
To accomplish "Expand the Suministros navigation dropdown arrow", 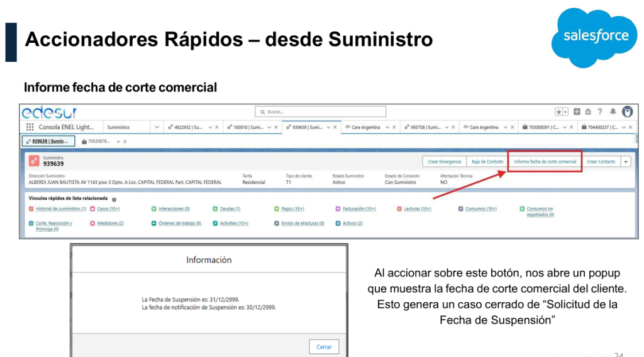I will [x=157, y=127].
